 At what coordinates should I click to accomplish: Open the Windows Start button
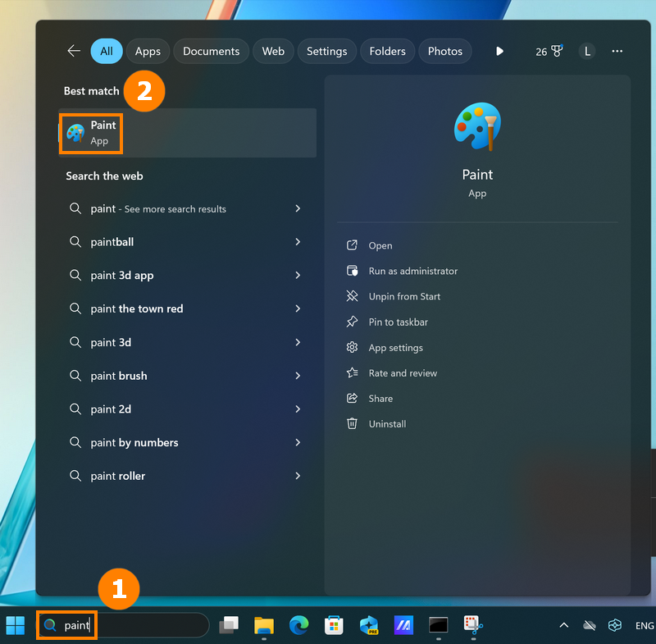click(x=16, y=625)
